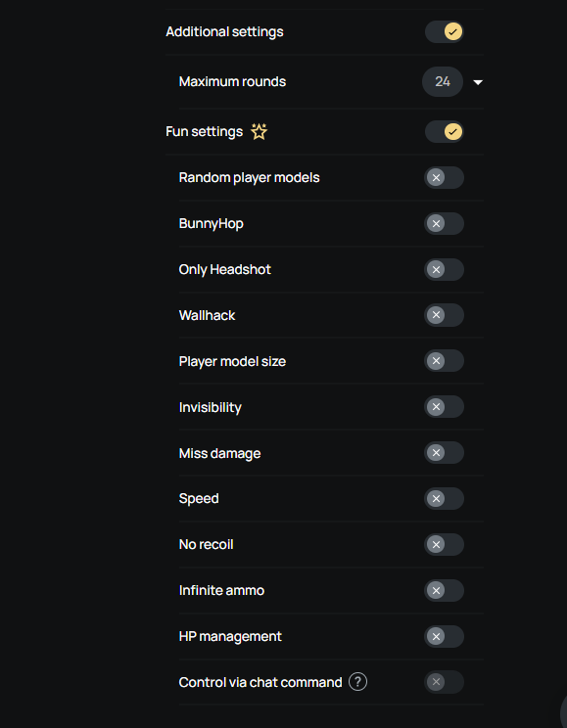Click the Fun settings label
The width and height of the screenshot is (567, 728).
click(204, 131)
